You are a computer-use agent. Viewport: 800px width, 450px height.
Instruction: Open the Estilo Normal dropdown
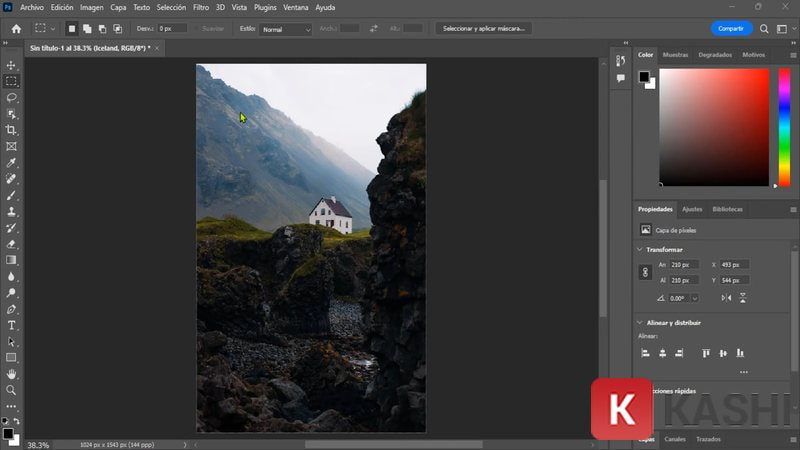[286, 30]
